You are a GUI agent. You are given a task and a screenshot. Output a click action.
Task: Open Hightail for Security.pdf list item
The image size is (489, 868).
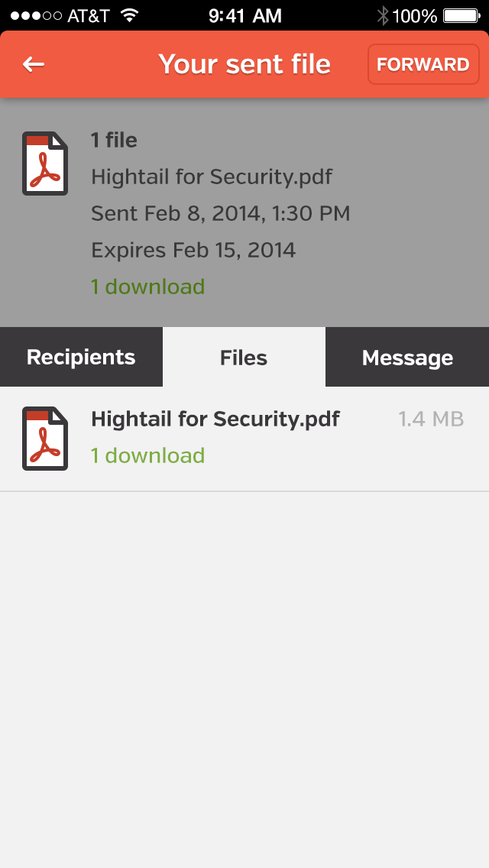[x=215, y=419]
